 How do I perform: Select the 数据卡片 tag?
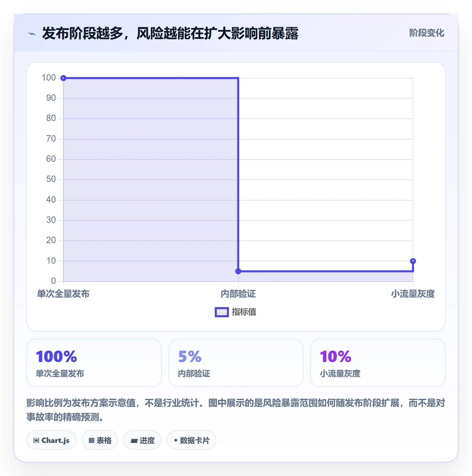pos(191,440)
